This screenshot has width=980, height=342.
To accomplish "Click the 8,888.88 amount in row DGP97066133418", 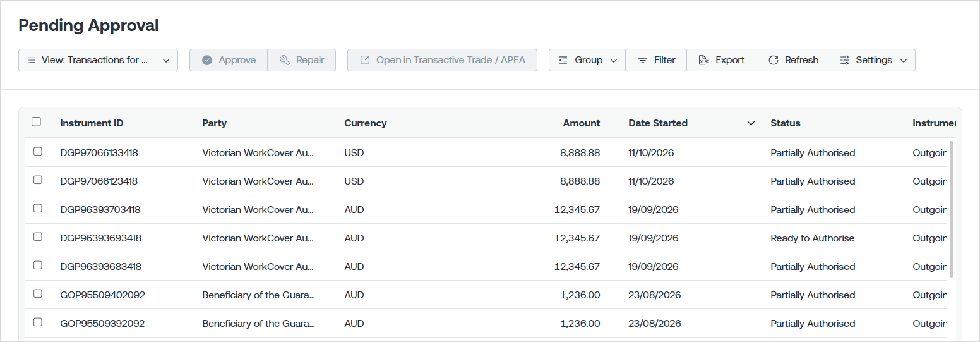I will tap(580, 152).
